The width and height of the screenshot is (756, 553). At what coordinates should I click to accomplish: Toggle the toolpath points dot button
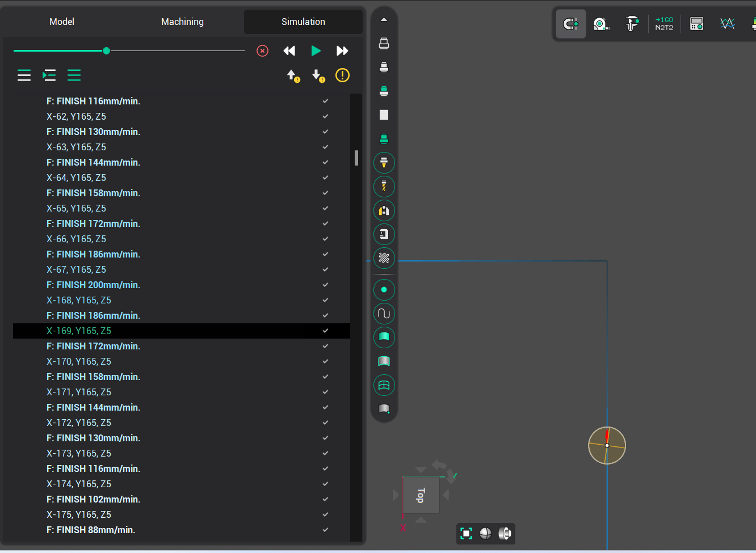coord(384,290)
